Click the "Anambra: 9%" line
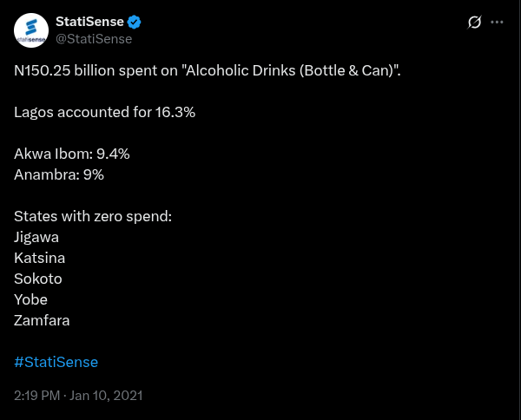This screenshot has height=420, width=521. click(59, 174)
